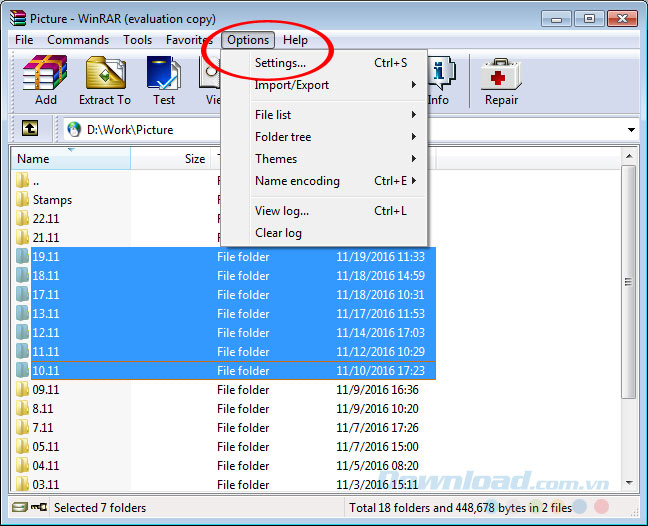Click the key password icon in the status bar
This screenshot has width=648, height=526.
pos(39,507)
